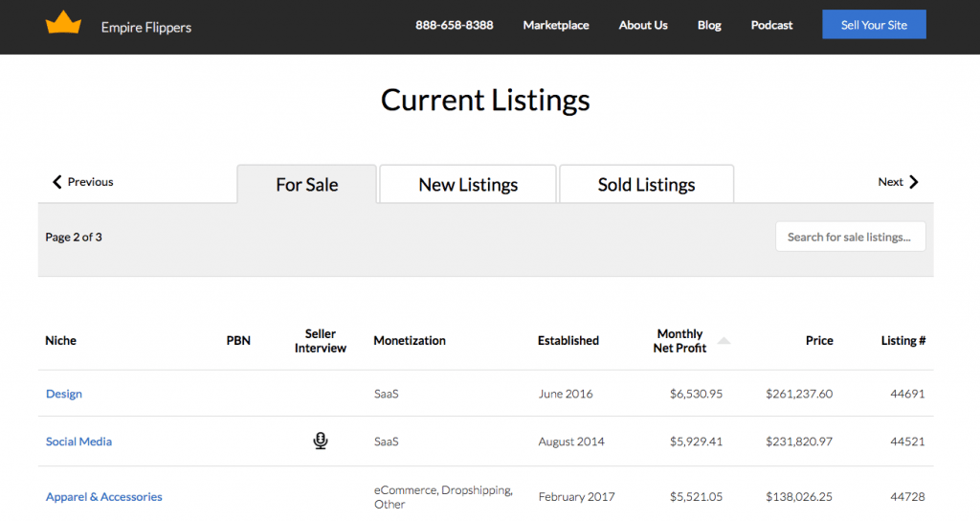Screen dimensions: 980x521
Task: Select the eCommerce, Dropshipping, Other monetization cell
Action: click(x=443, y=497)
